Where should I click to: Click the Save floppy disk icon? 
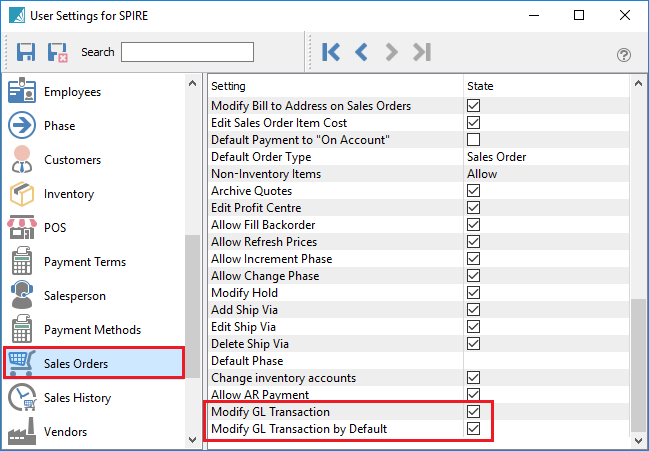point(26,52)
